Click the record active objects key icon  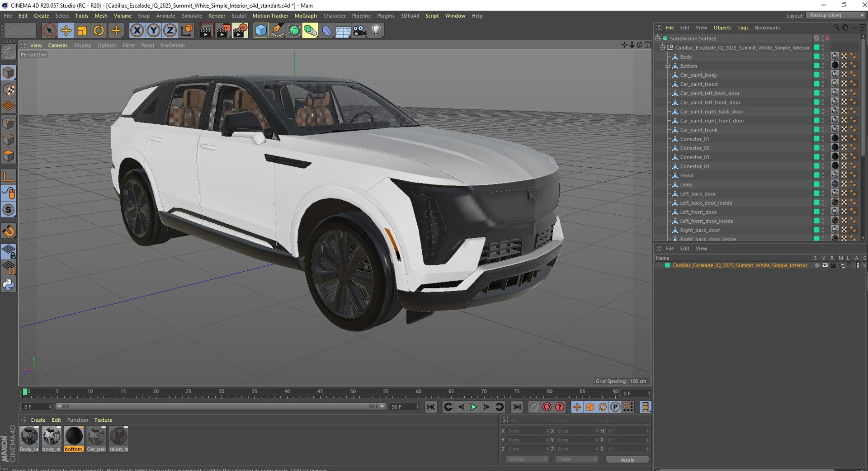(534, 407)
